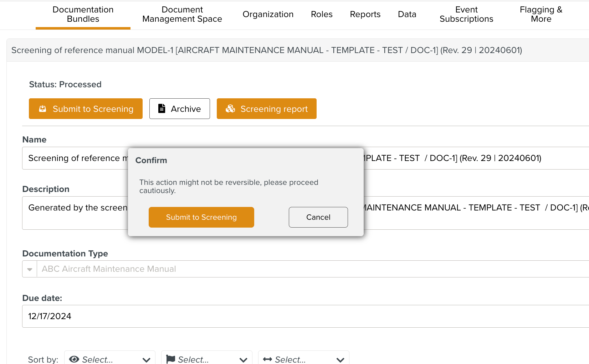Open the arrows sort dropdown chevron
Image resolution: width=589 pixels, height=364 pixels.
tap(340, 360)
